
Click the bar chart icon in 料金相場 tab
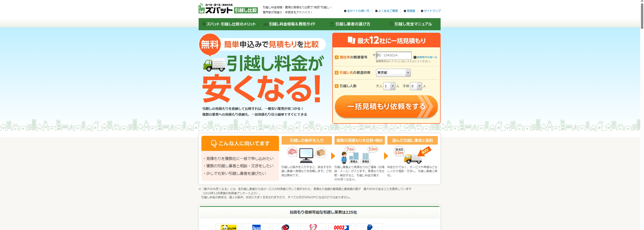pyautogui.click(x=265, y=24)
